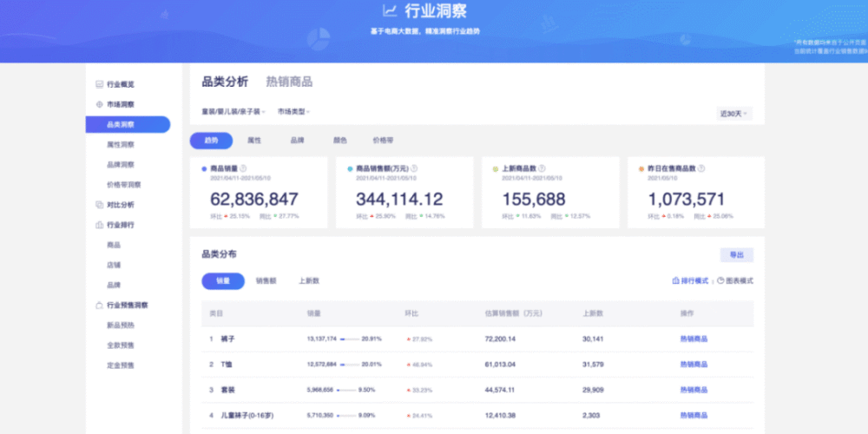This screenshot has width=868, height=434.
Task: Open 热销商品 link for 裤子 row
Action: coord(694,339)
